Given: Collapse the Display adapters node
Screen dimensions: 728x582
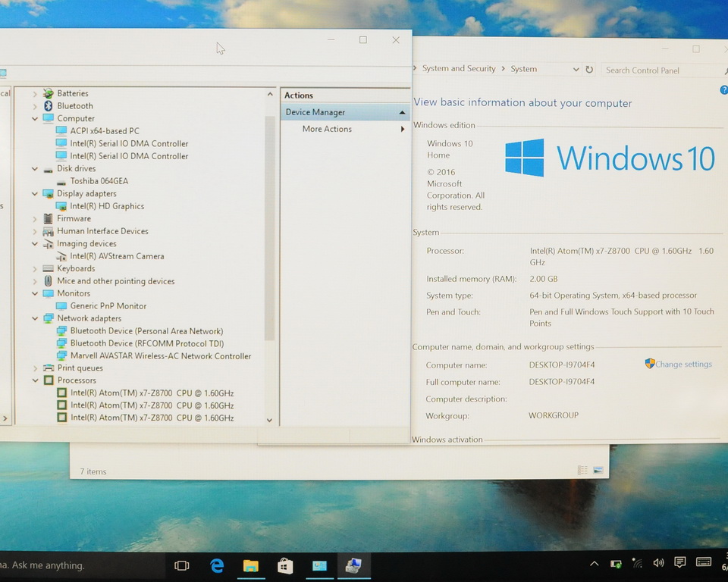Looking at the screenshot, I should 35,193.
